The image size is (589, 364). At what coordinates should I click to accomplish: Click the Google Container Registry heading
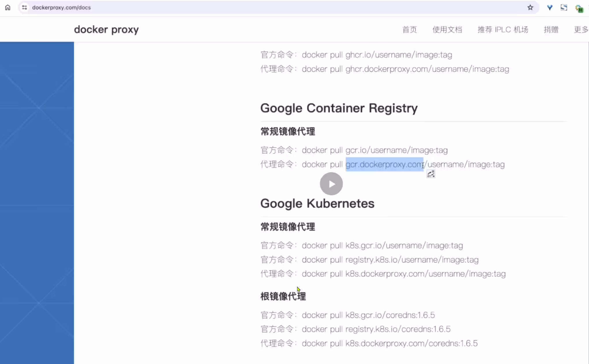tap(339, 108)
